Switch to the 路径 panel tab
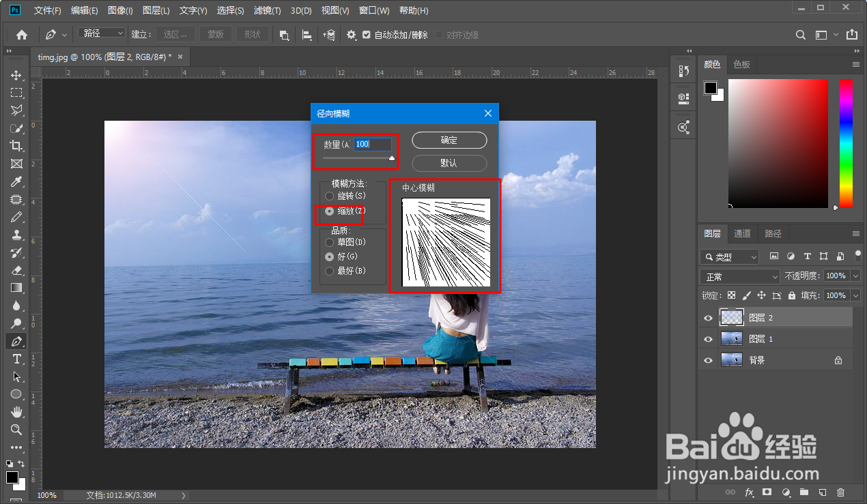This screenshot has height=504, width=867. click(773, 234)
